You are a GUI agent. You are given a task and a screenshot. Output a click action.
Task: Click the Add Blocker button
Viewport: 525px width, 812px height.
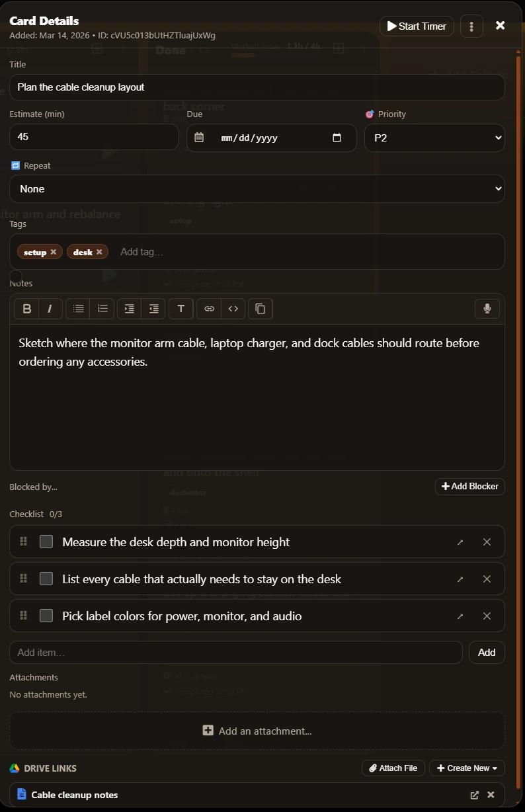tap(469, 487)
